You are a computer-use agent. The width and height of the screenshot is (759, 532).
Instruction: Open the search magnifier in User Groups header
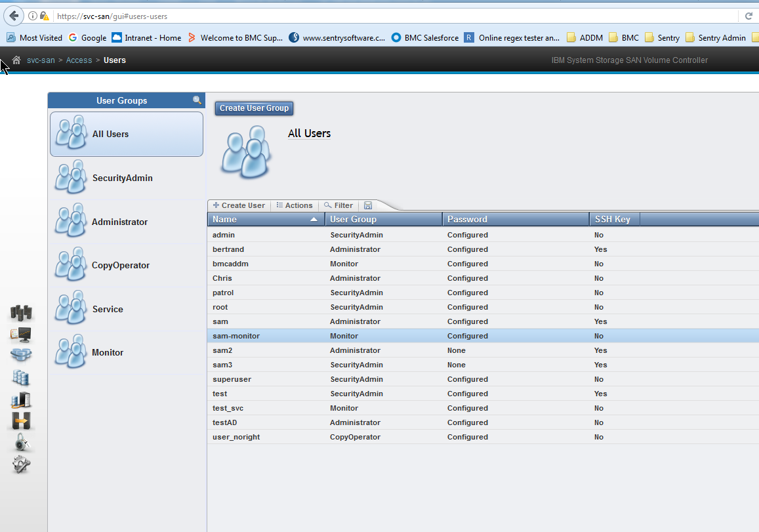click(x=197, y=100)
